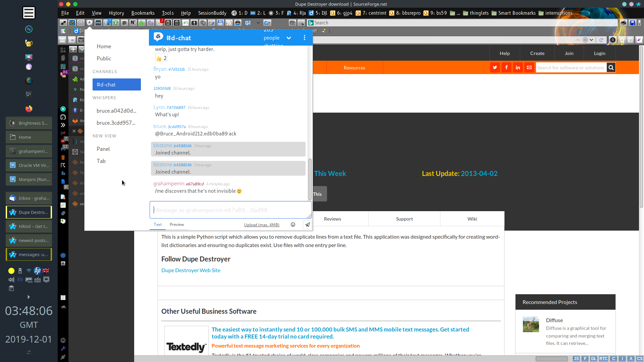The height and width of the screenshot is (362, 644).
Task: Launch Firefox from the desktop panel
Action: coord(29,109)
